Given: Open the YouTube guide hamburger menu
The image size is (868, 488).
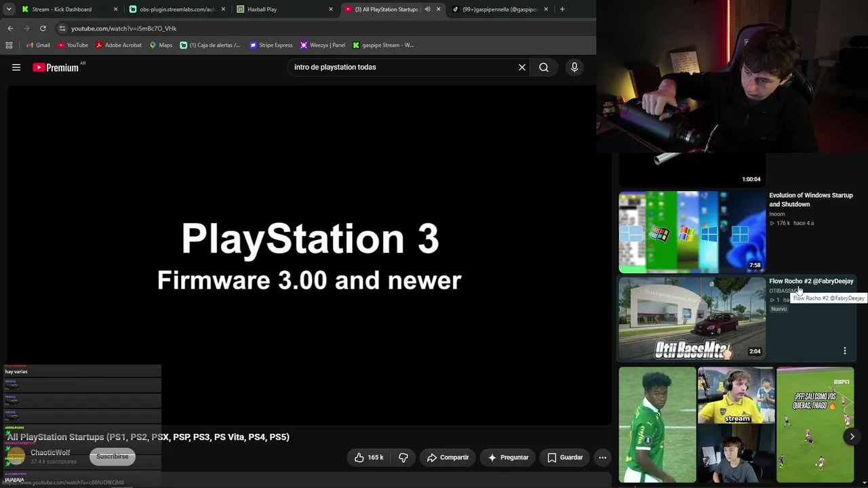Looking at the screenshot, I should point(16,67).
